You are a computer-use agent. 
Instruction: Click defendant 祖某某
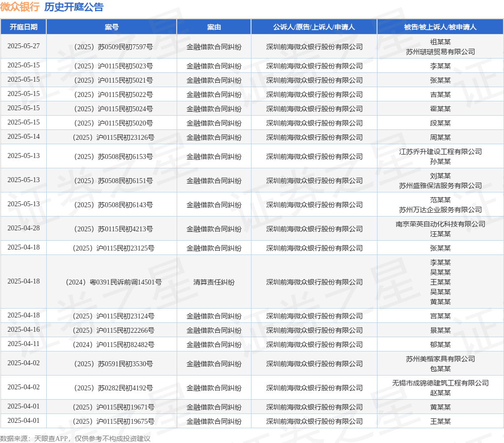tap(441, 42)
